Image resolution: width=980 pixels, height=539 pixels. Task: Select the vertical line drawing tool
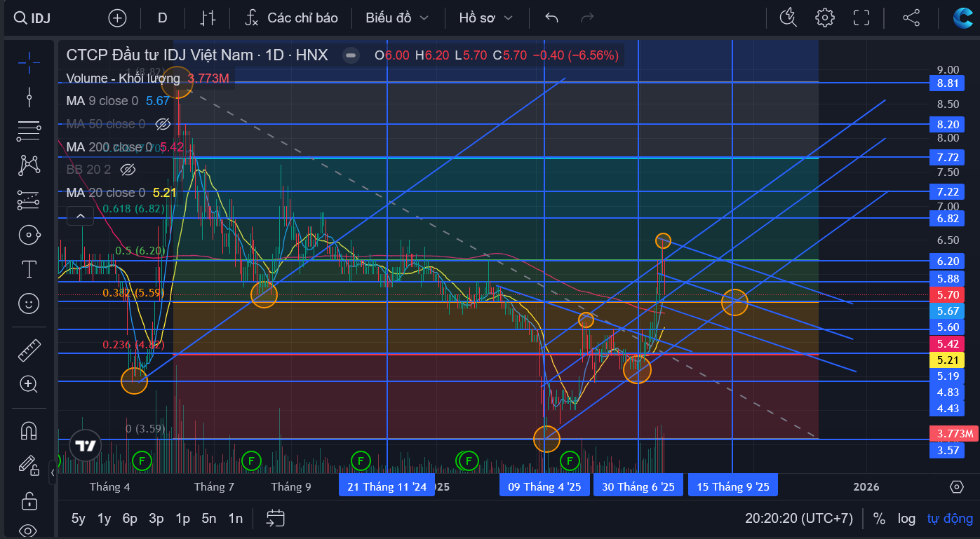(29, 97)
